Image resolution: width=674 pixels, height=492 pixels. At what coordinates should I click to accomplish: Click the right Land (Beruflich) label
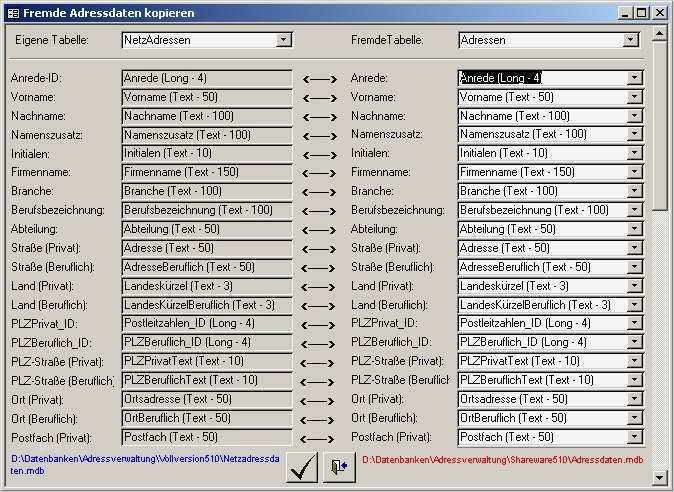[389, 305]
